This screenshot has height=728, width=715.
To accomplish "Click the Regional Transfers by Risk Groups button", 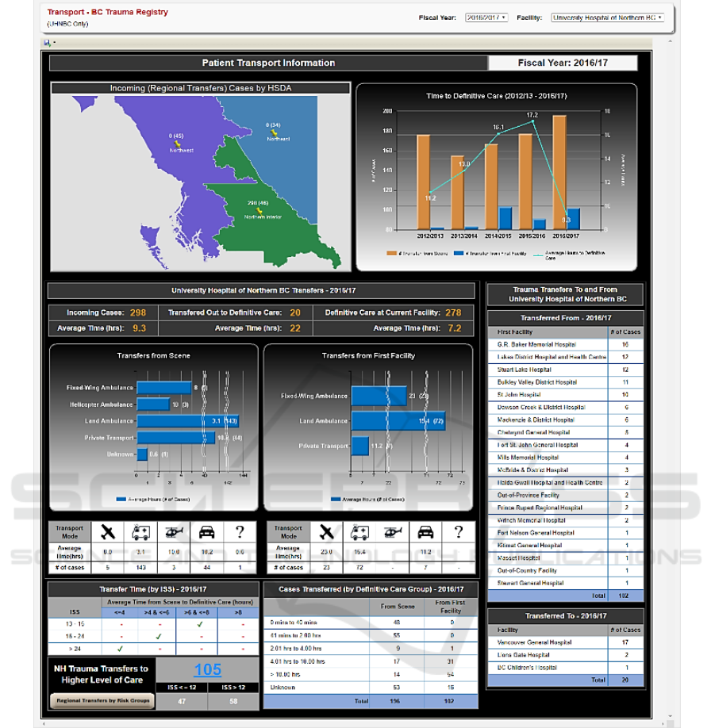I will (x=102, y=701).
